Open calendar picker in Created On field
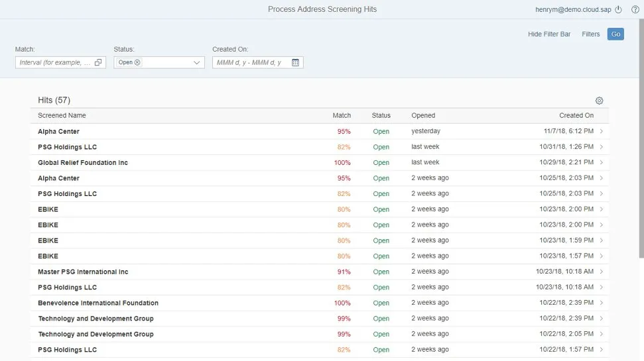Screen dimensions: 644x361 pyautogui.click(x=296, y=63)
